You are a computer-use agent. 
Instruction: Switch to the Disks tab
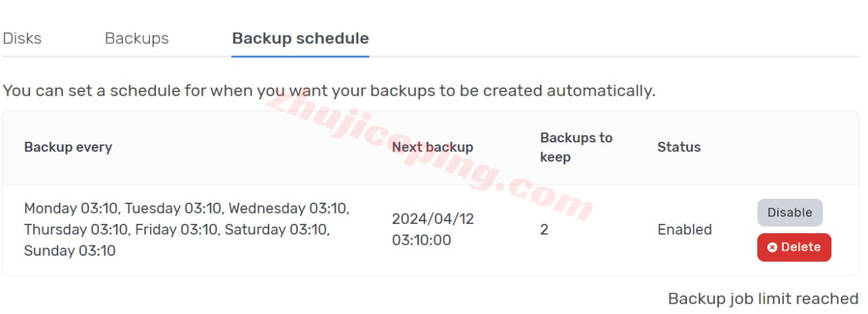click(x=22, y=39)
